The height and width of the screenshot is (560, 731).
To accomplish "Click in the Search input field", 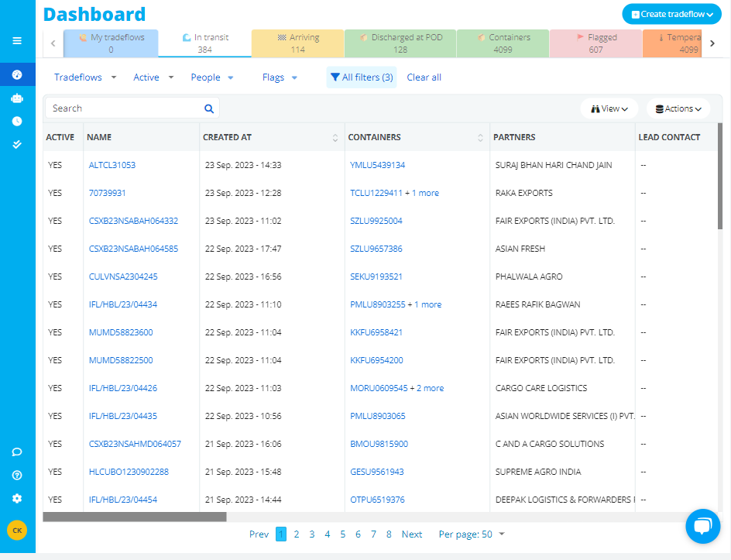I will coord(124,108).
